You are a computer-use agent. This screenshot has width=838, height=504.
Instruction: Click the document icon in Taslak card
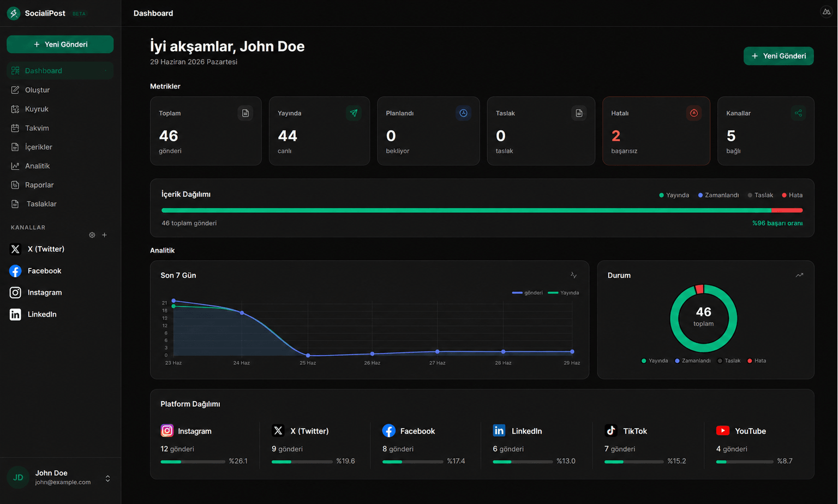[x=579, y=113]
